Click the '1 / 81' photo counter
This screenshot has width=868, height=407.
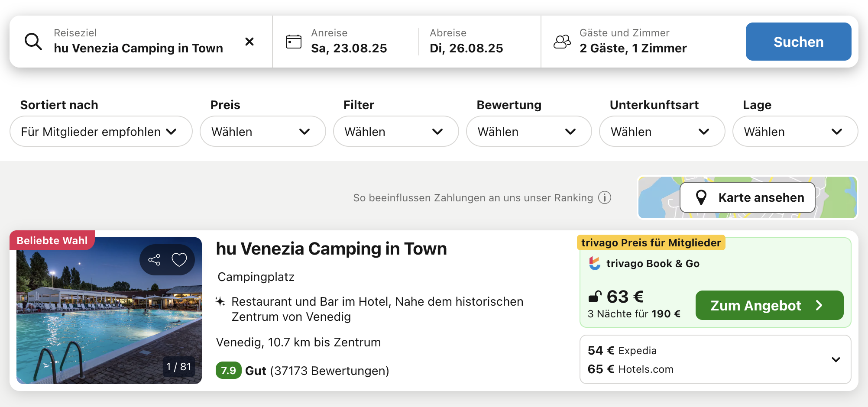[x=179, y=367]
